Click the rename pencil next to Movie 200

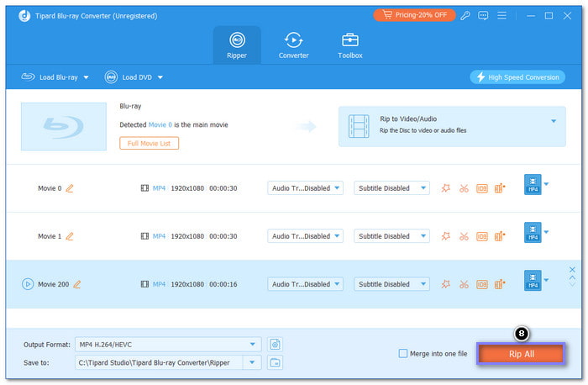[x=77, y=284]
